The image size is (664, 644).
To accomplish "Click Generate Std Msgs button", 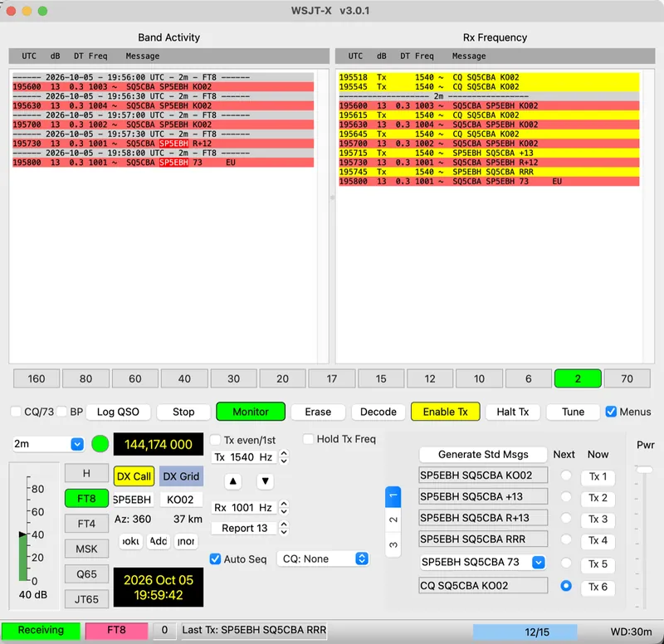I will click(483, 454).
